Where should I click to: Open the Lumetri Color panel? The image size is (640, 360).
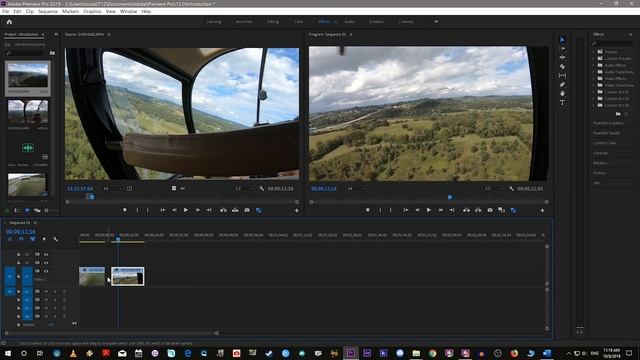(604, 143)
